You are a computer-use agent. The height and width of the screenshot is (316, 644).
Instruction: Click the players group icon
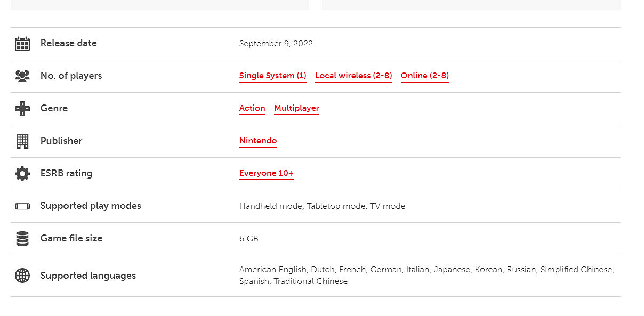coord(22,76)
